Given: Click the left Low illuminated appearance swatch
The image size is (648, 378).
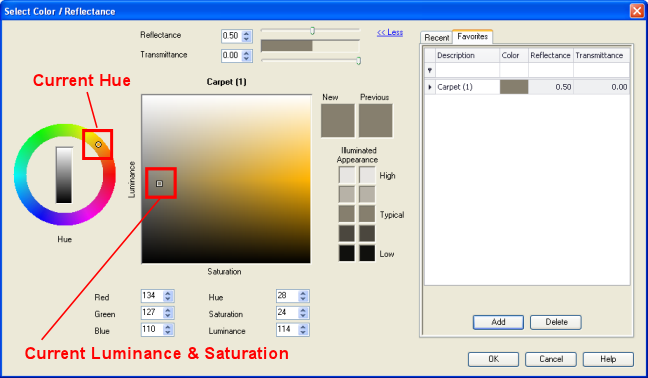Looking at the screenshot, I should click(x=347, y=253).
